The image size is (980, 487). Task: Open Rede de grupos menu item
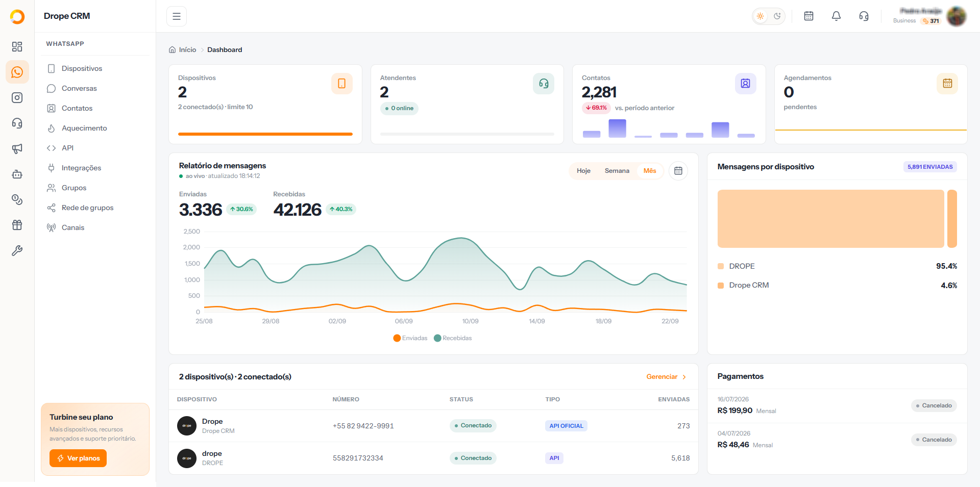pyautogui.click(x=95, y=208)
